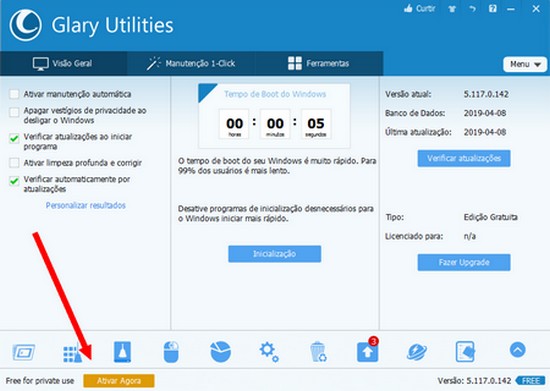The image size is (550, 391).
Task: Click the 'Tempo de Boot do Windows' heading
Action: click(x=275, y=94)
